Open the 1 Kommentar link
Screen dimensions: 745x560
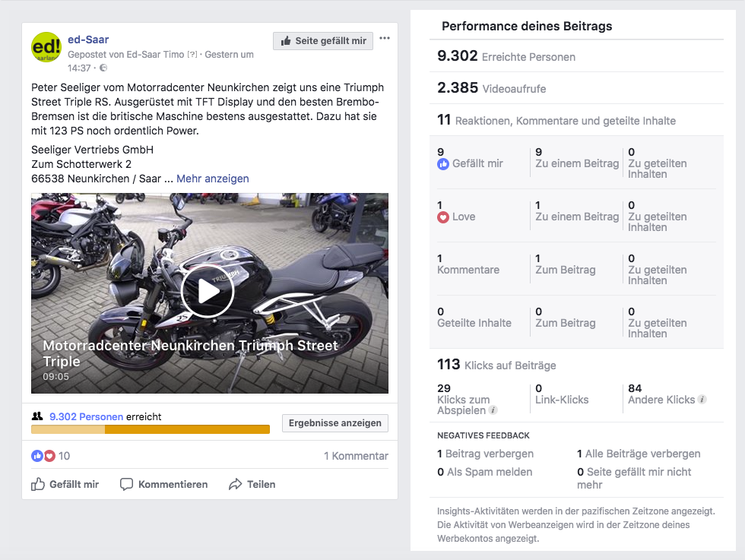click(x=356, y=456)
